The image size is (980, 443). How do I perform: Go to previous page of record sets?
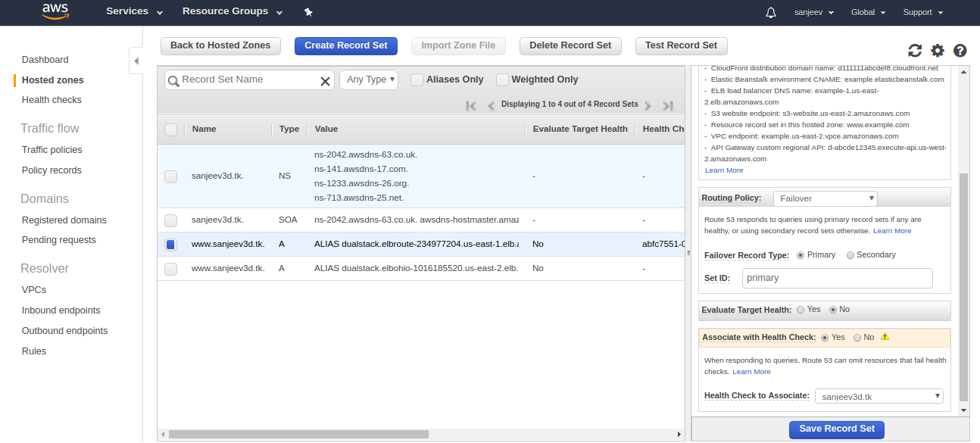491,105
